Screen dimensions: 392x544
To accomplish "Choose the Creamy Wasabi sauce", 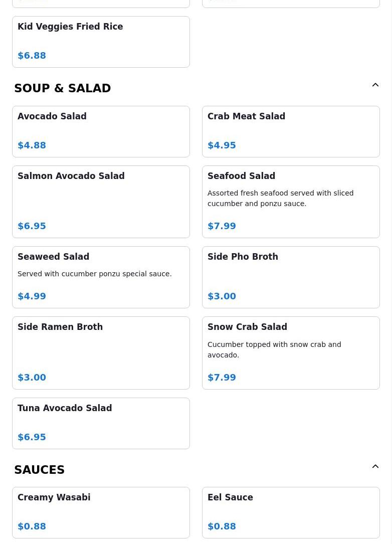I will (101, 512).
